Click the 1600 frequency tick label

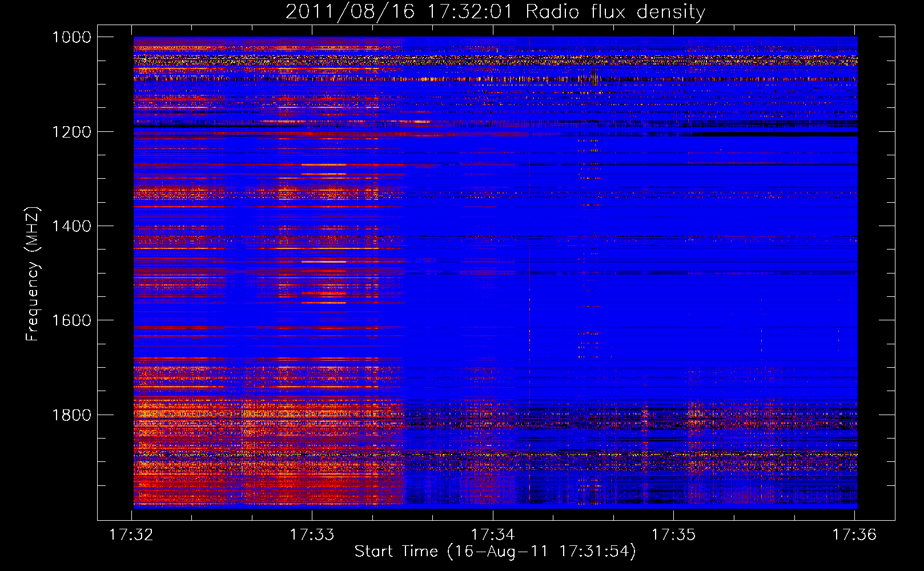71,320
